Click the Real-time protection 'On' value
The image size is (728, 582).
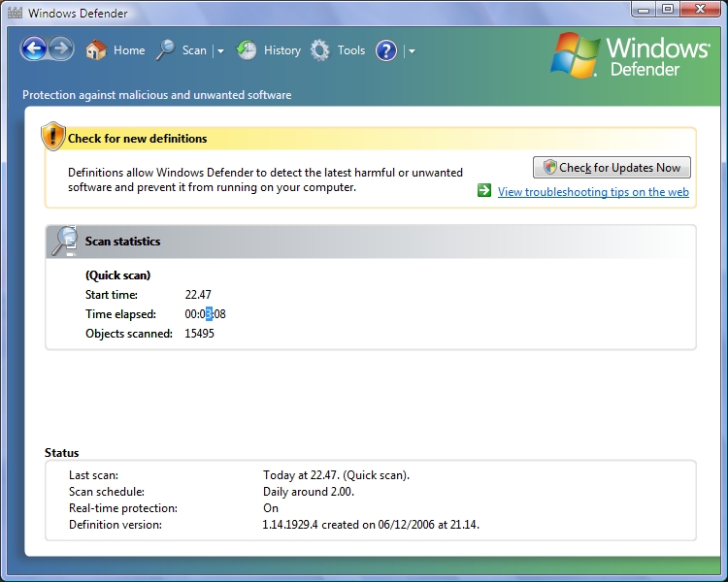[x=271, y=508]
